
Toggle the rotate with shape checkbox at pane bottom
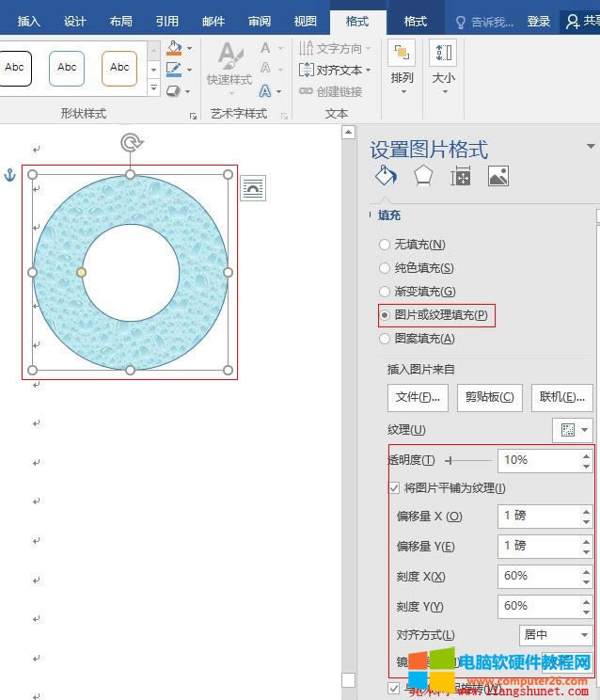click(x=393, y=688)
